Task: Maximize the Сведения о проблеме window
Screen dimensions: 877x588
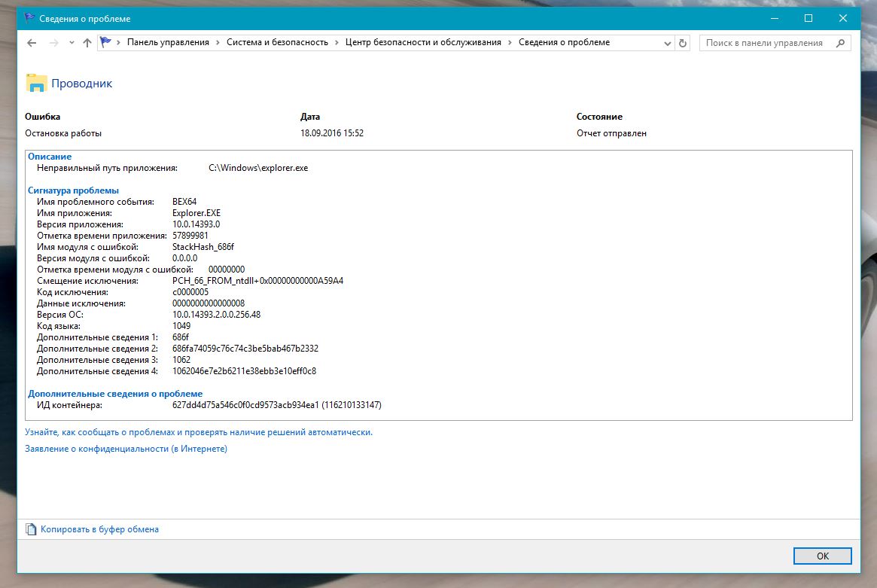Action: click(x=808, y=19)
